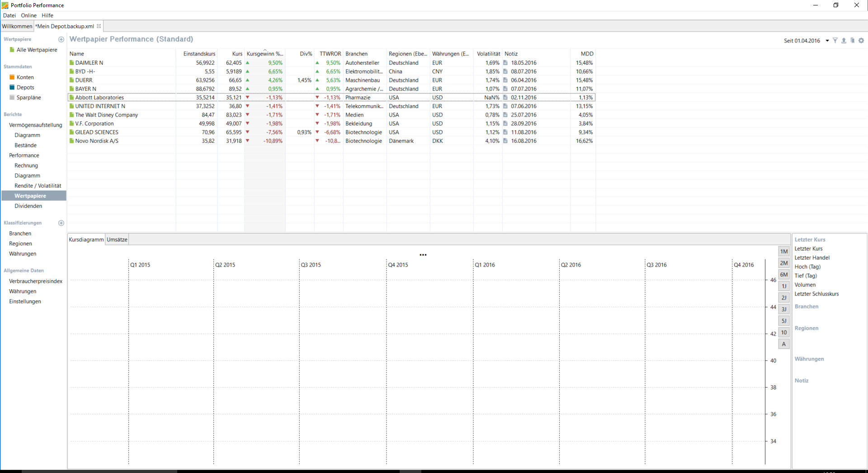Screen dimensions: 868x473
Task: Switch to the Umsätze tab
Action: [x=117, y=239]
